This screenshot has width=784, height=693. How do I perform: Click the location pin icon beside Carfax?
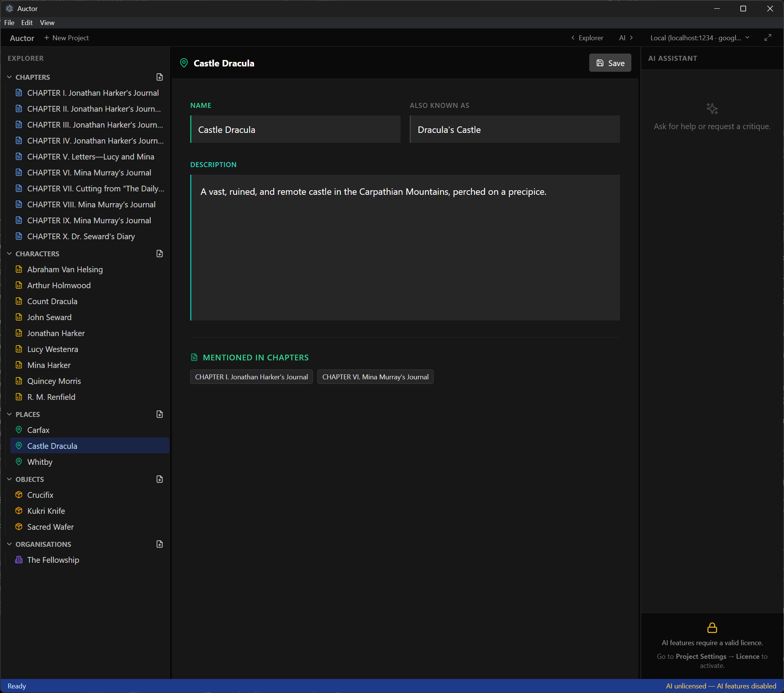[x=18, y=430]
